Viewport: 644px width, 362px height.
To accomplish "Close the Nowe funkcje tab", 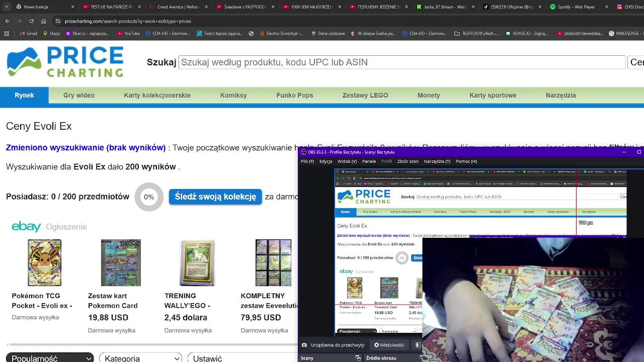I will (72, 7).
